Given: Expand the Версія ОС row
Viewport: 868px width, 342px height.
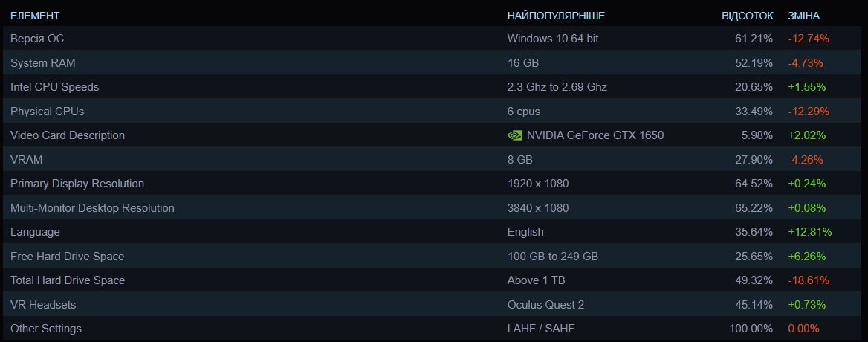Looking at the screenshot, I should tap(434, 38).
